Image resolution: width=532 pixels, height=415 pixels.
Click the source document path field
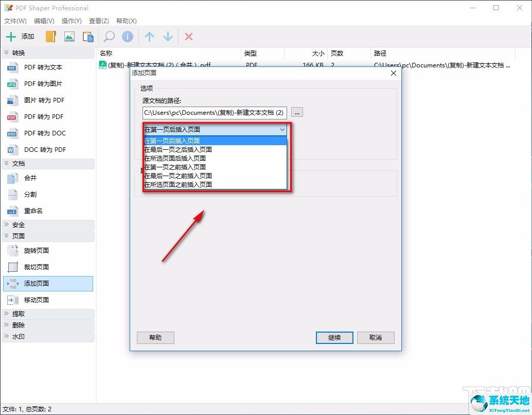pyautogui.click(x=214, y=112)
